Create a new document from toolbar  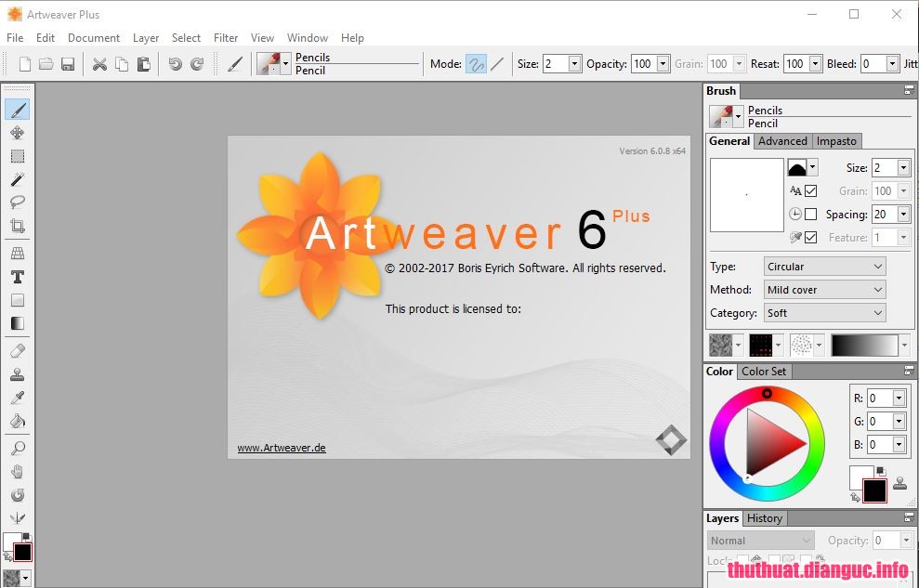click(x=24, y=64)
